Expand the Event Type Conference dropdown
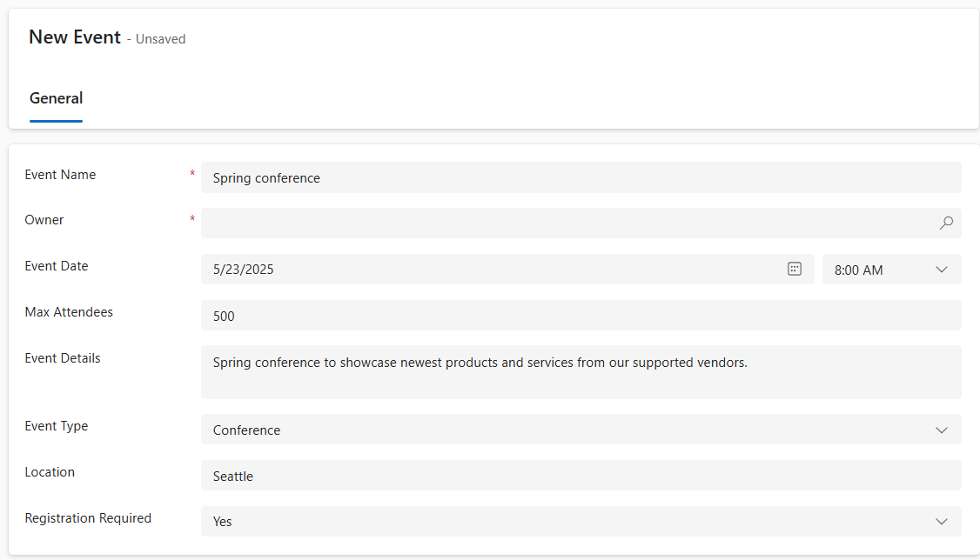This screenshot has height=560, width=980. click(x=581, y=430)
